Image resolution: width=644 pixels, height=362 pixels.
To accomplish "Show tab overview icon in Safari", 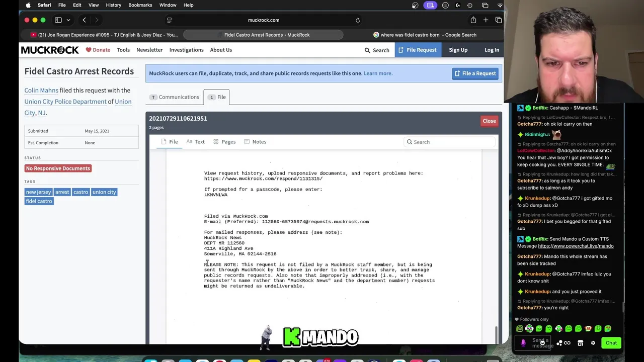I will (498, 20).
